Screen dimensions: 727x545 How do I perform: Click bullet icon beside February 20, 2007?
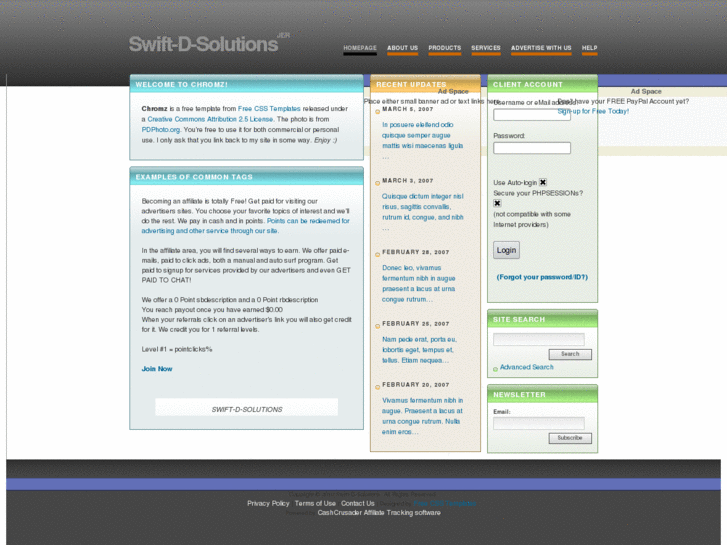point(377,387)
